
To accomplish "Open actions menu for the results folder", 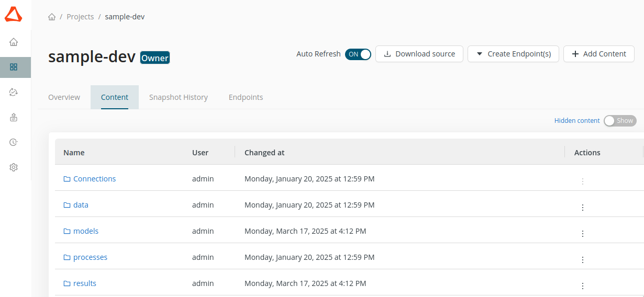I will click(582, 286).
